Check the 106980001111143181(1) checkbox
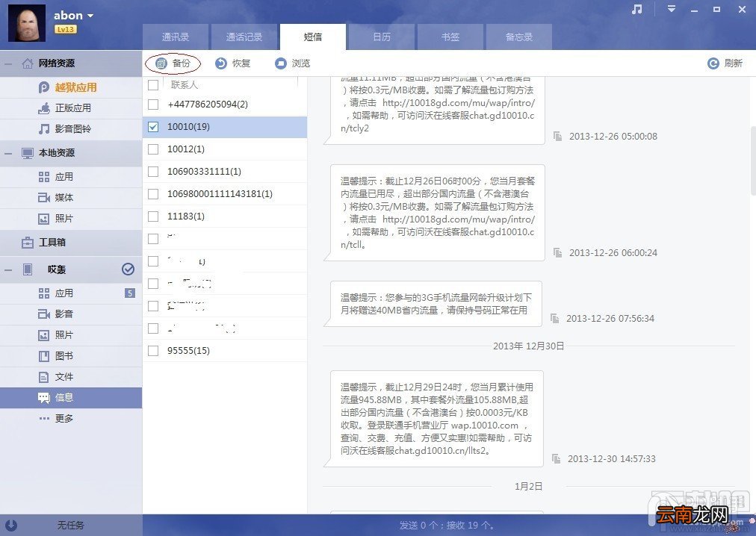756x536 pixels. pyautogui.click(x=153, y=194)
